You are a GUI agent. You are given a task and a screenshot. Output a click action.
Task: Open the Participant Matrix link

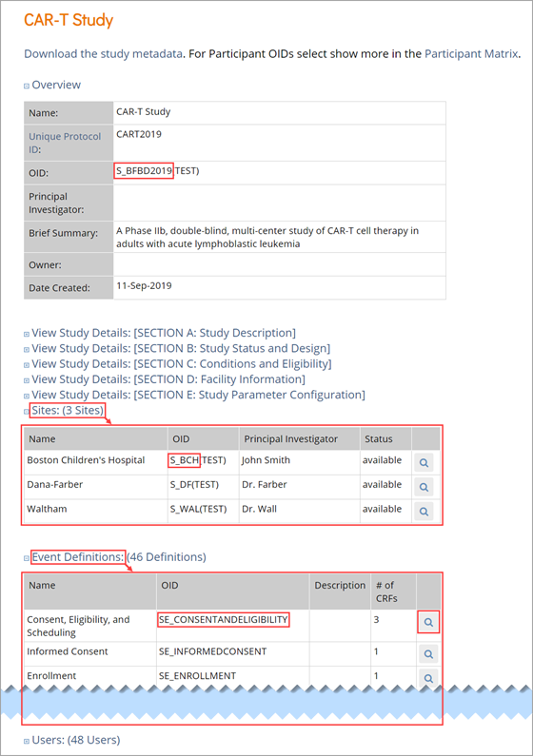(471, 53)
